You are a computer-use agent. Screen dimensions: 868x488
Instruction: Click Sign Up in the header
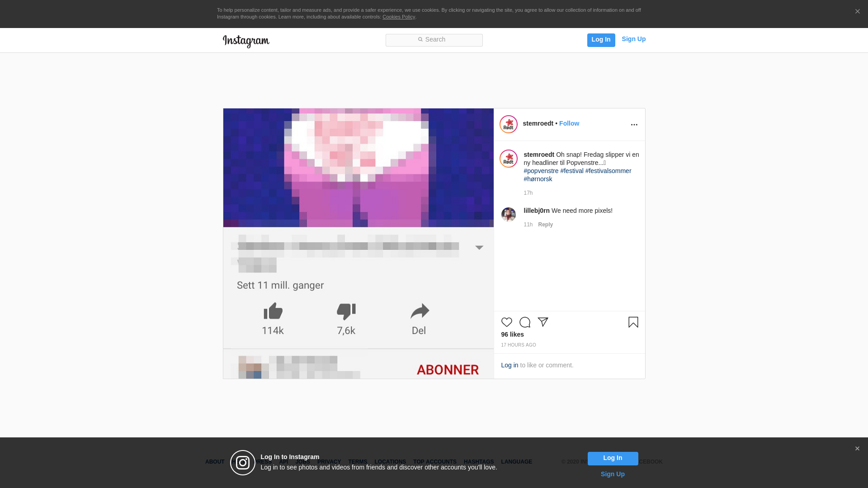click(633, 39)
